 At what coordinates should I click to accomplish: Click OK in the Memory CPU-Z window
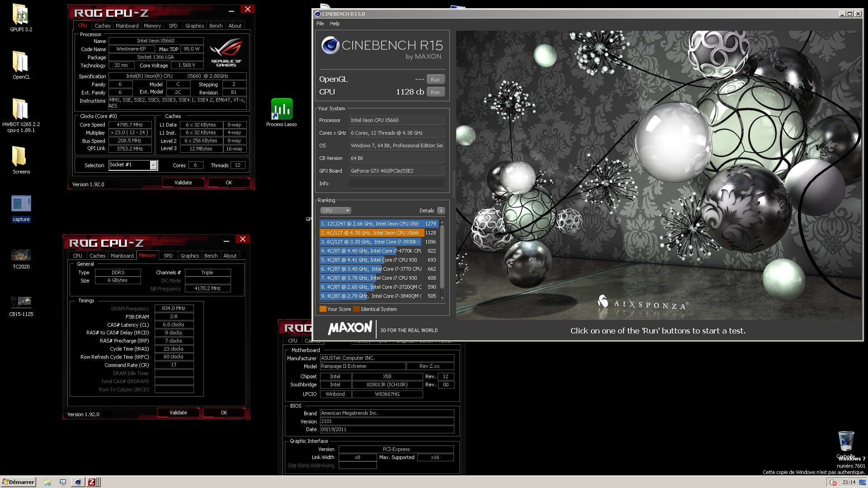[224, 413]
